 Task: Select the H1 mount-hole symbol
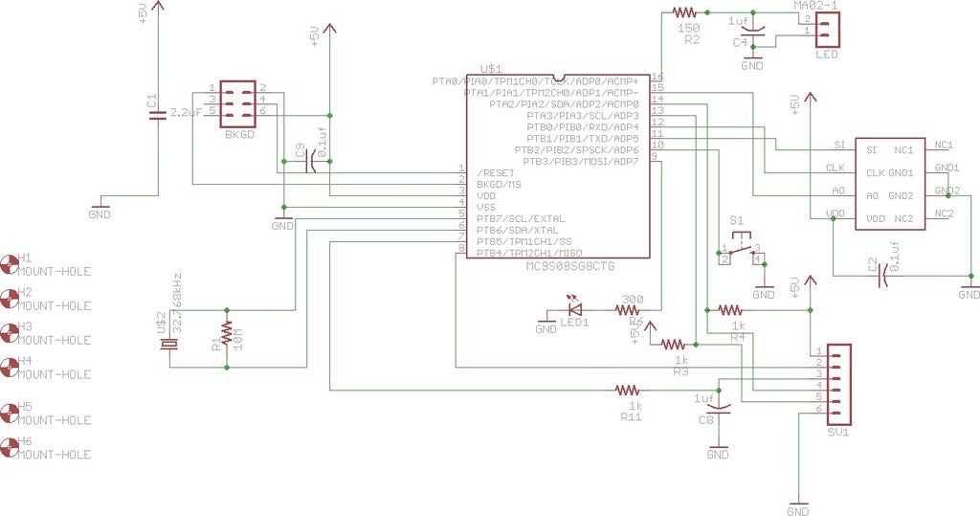point(10,264)
